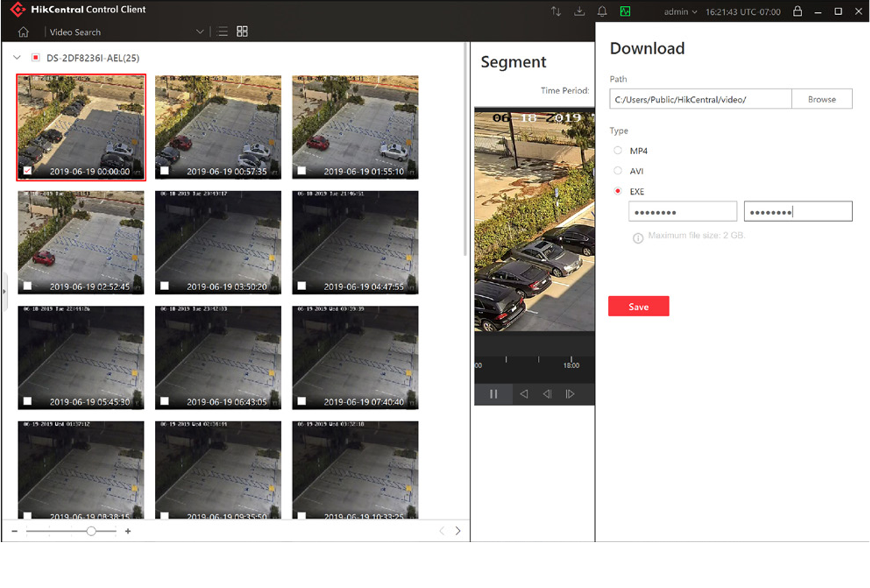Open the alarm bell notifications
The image size is (870, 588).
pyautogui.click(x=602, y=12)
